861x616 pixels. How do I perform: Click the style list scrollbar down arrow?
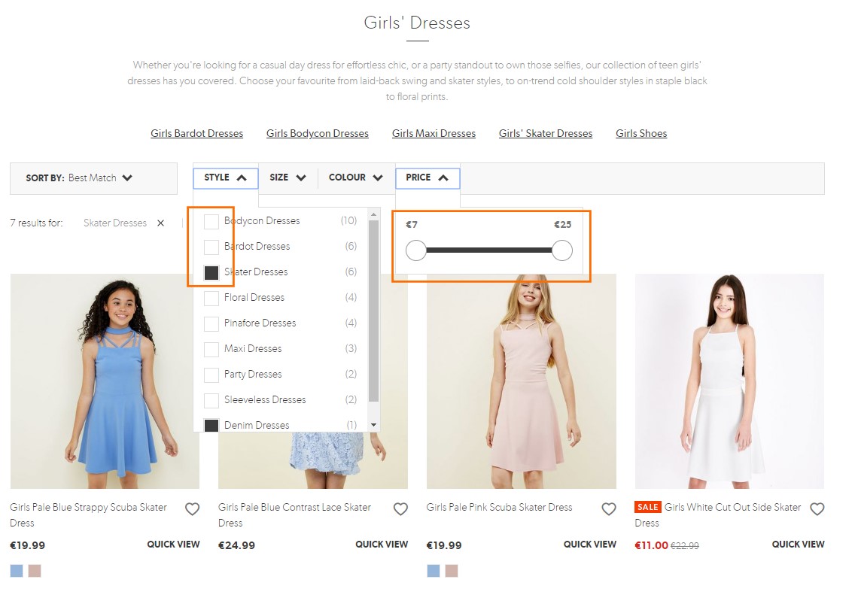(374, 425)
